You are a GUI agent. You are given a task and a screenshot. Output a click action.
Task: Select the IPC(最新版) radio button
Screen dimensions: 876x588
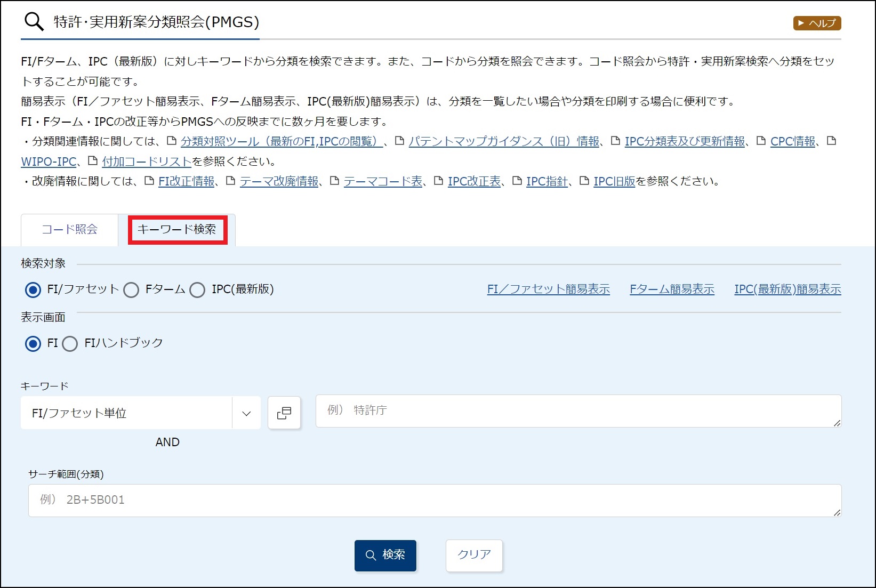click(197, 290)
